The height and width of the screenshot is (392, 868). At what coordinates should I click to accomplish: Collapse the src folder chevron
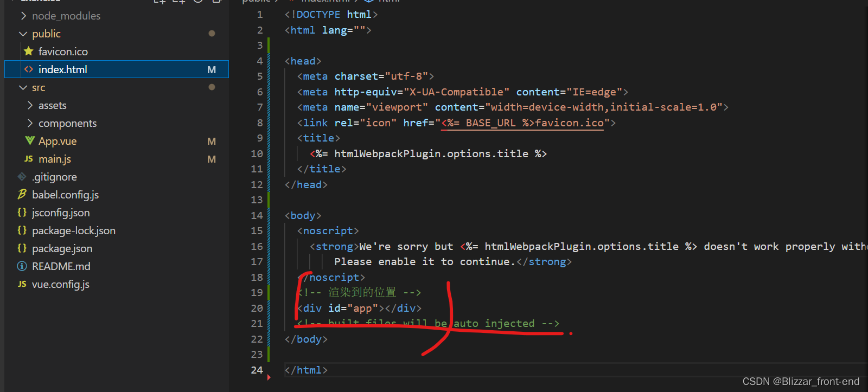click(x=23, y=87)
